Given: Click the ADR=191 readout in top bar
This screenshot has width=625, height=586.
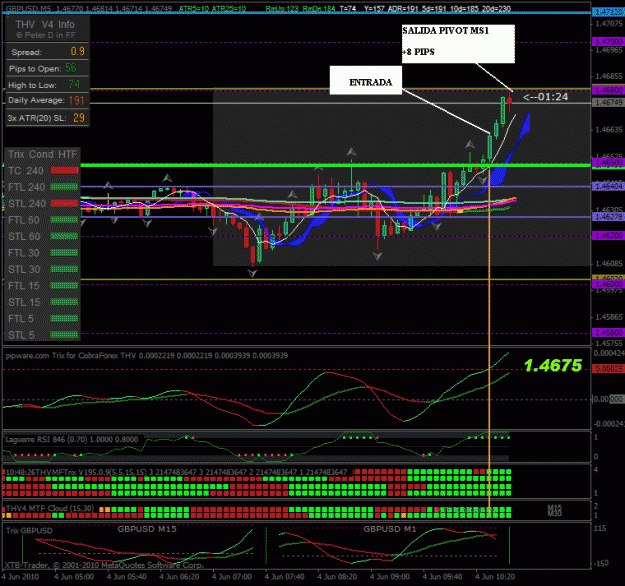Looking at the screenshot, I should coord(404,8).
